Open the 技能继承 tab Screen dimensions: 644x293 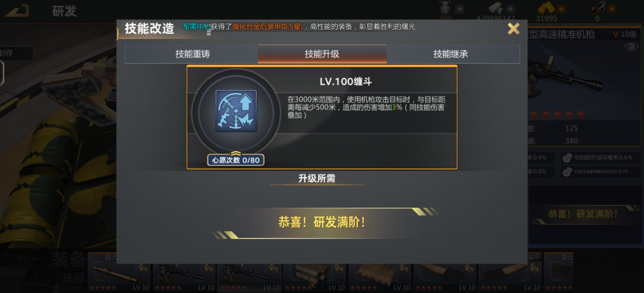(451, 54)
